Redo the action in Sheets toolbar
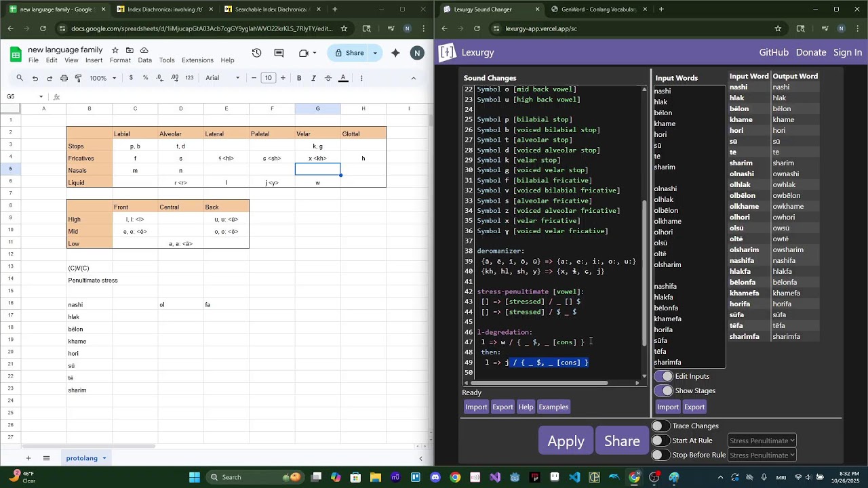868x488 pixels. coord(50,78)
